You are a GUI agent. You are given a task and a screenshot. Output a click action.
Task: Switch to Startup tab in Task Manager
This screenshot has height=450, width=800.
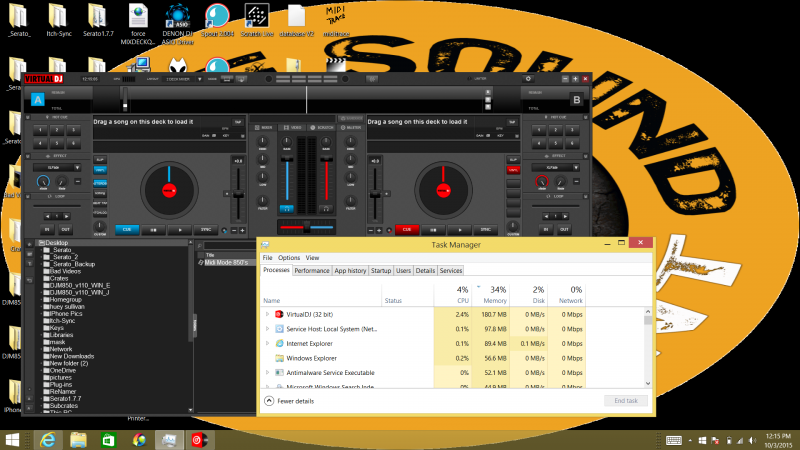381,270
